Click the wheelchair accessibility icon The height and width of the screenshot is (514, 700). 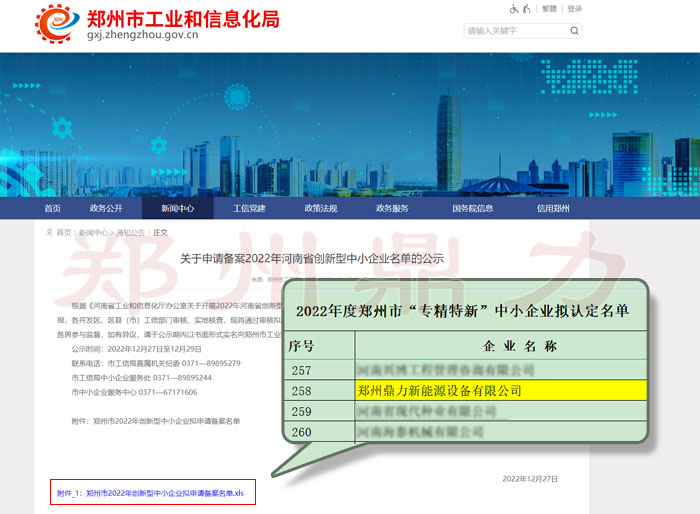[515, 9]
